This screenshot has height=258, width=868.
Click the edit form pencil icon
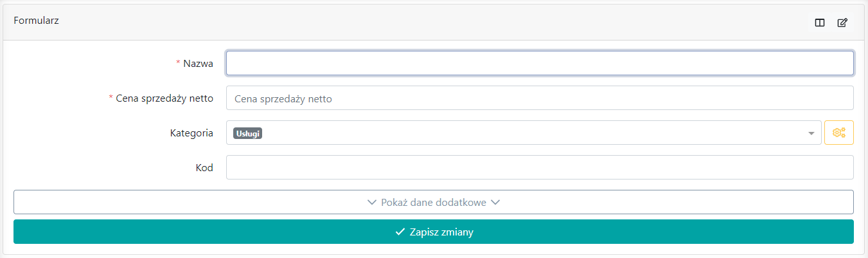[842, 23]
